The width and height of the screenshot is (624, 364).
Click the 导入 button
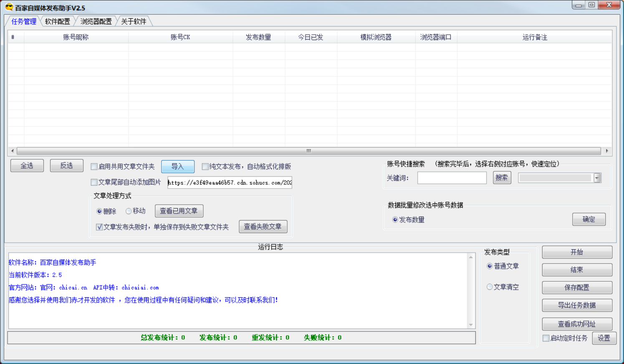(x=178, y=166)
